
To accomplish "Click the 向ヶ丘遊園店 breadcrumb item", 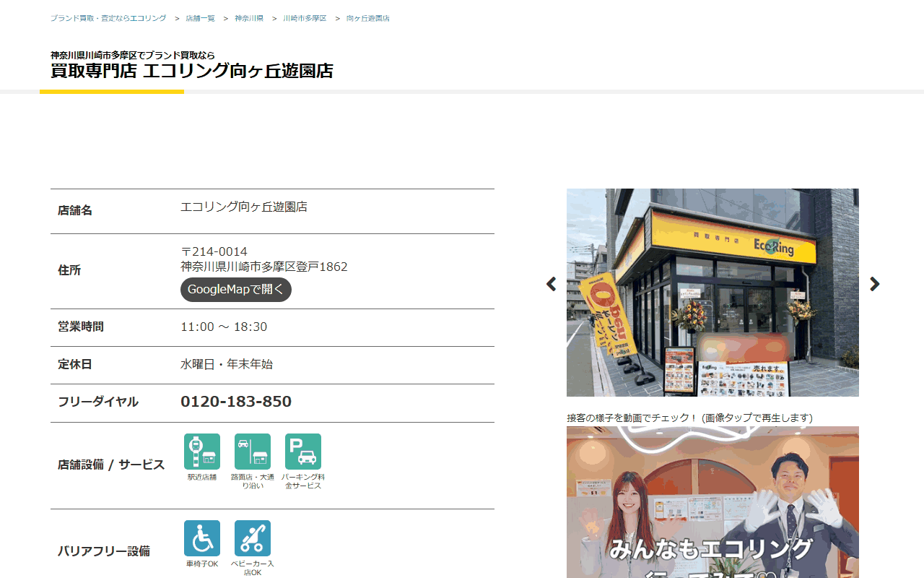I will pyautogui.click(x=368, y=18).
